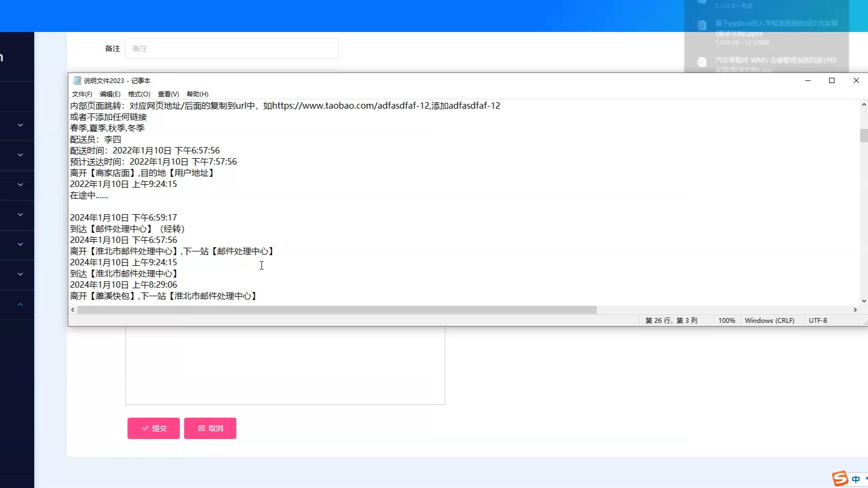Click the line 春季,夏季,秋季,冬季

pos(107,128)
